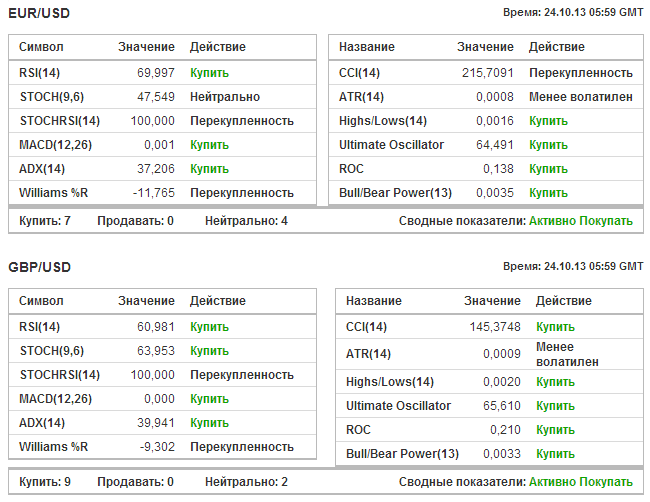Screen dimensions: 650x502
Task: Click the Купить: 9 counter for GBP/USD
Action: point(45,482)
